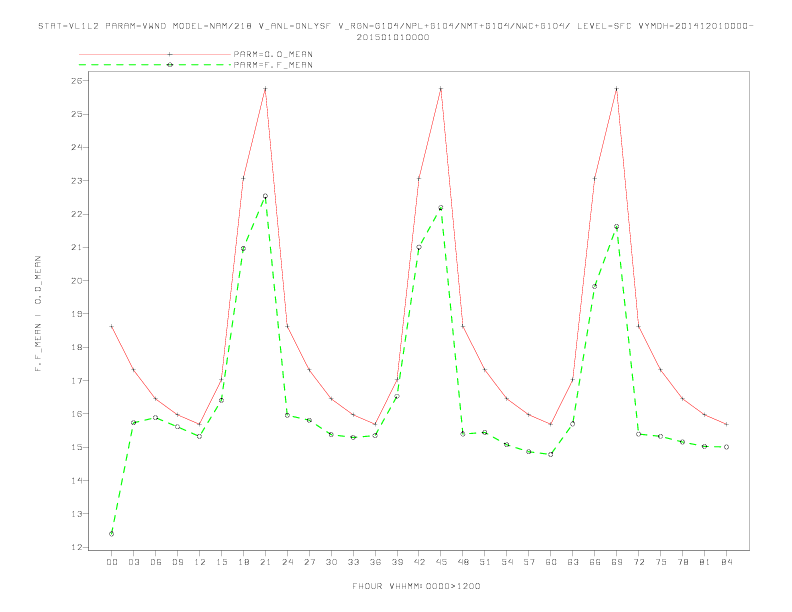Select red O.O_MEAN marker at hour 84

coord(726,424)
